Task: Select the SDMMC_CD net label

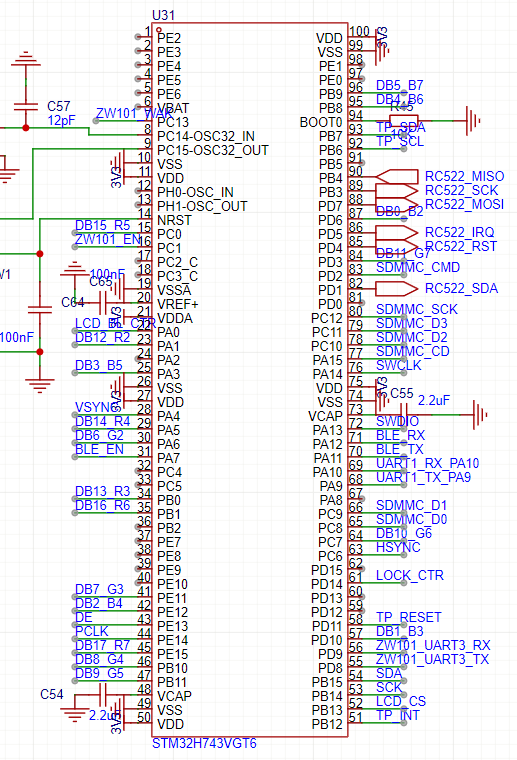Action: 412,351
